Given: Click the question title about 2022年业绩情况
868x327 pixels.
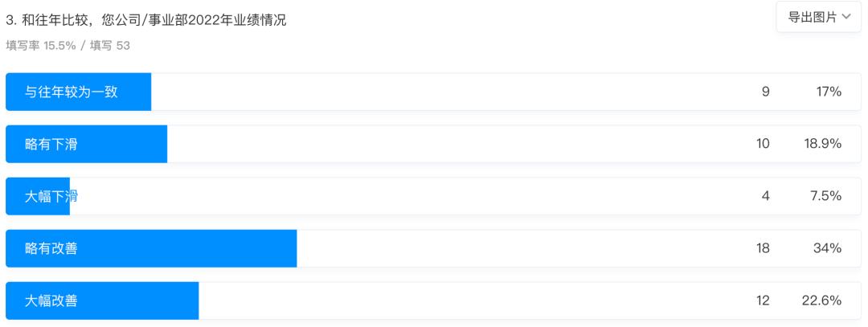Looking at the screenshot, I should click(146, 19).
